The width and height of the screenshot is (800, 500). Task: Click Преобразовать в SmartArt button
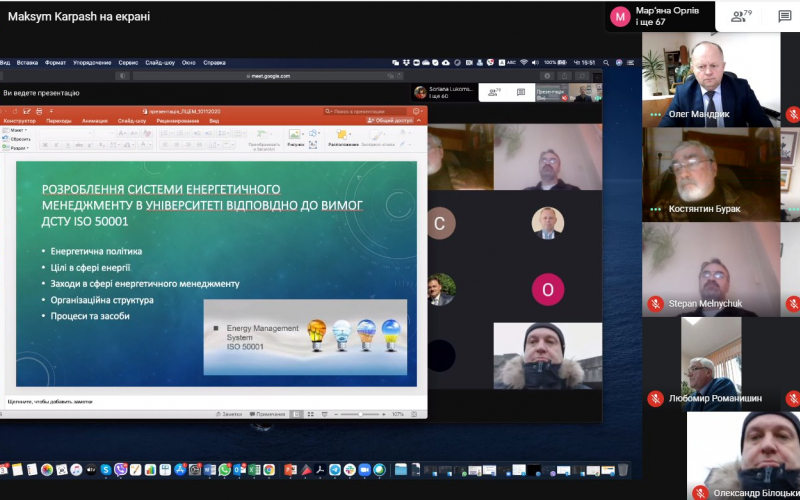tap(263, 138)
